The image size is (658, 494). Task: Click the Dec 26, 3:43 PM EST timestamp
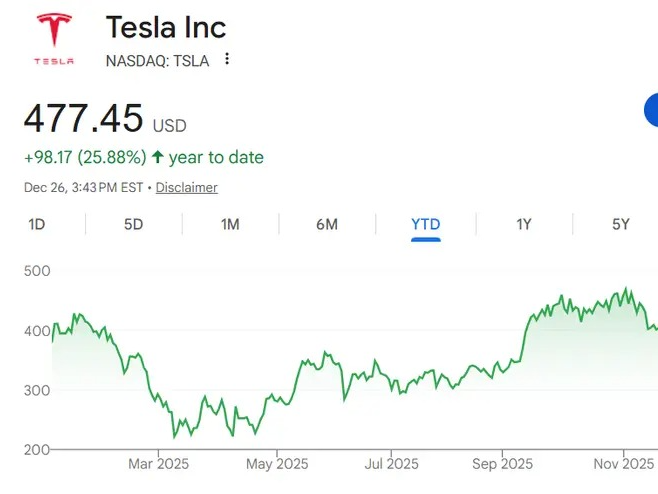point(84,187)
